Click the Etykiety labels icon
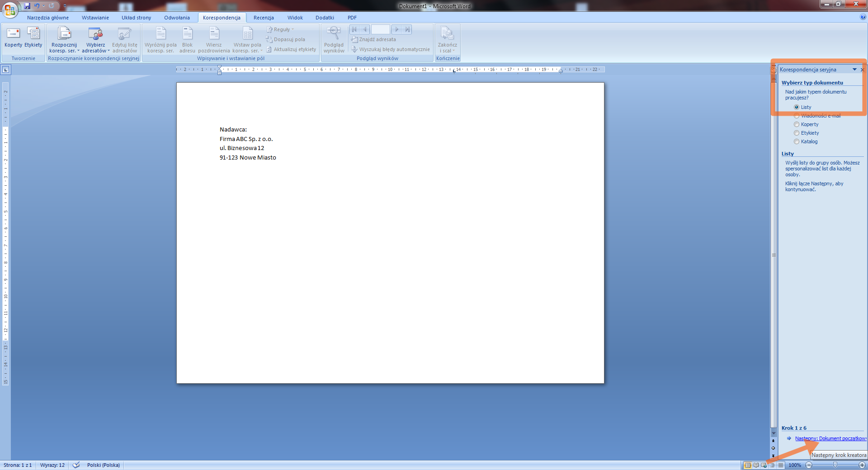Viewport: 868px width, 470px height. pos(33,34)
